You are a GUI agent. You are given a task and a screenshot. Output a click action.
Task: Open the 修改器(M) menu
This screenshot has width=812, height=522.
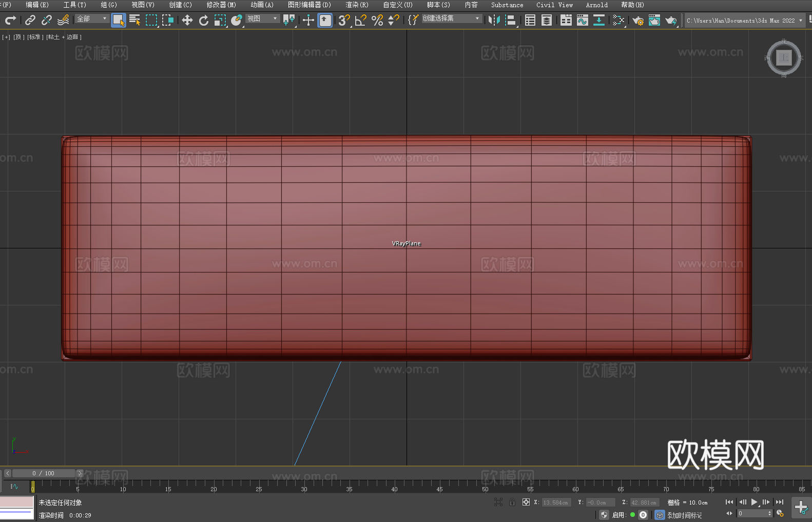tap(221, 5)
